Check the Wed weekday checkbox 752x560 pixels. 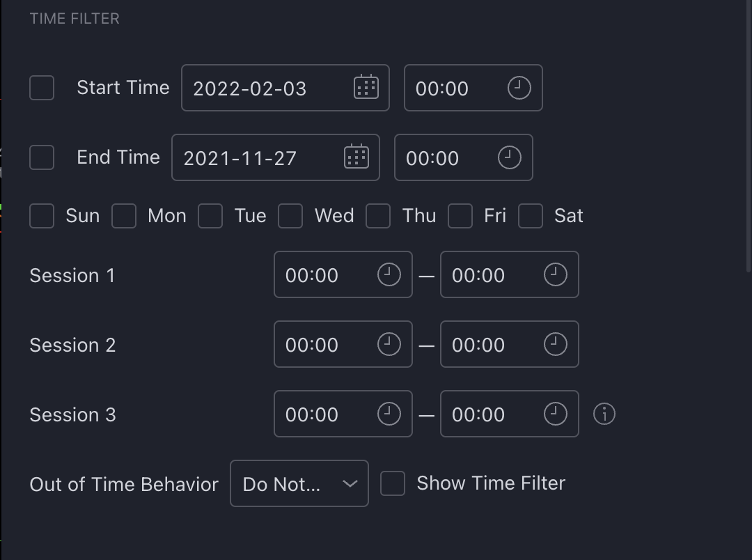(290, 216)
